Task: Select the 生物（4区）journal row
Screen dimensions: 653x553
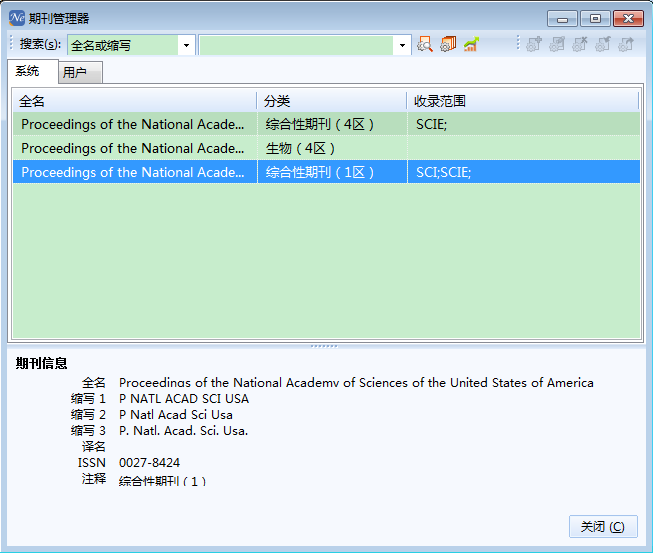Action: [134, 148]
